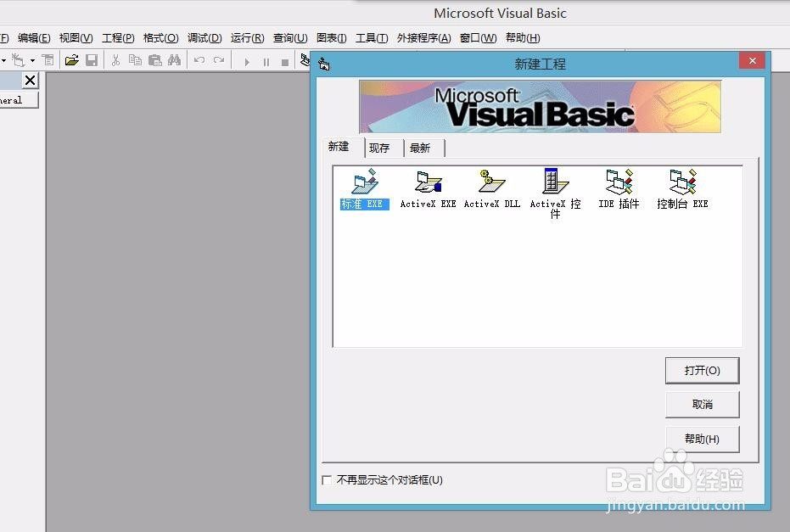
Task: Click the 取消 button
Action: click(703, 405)
